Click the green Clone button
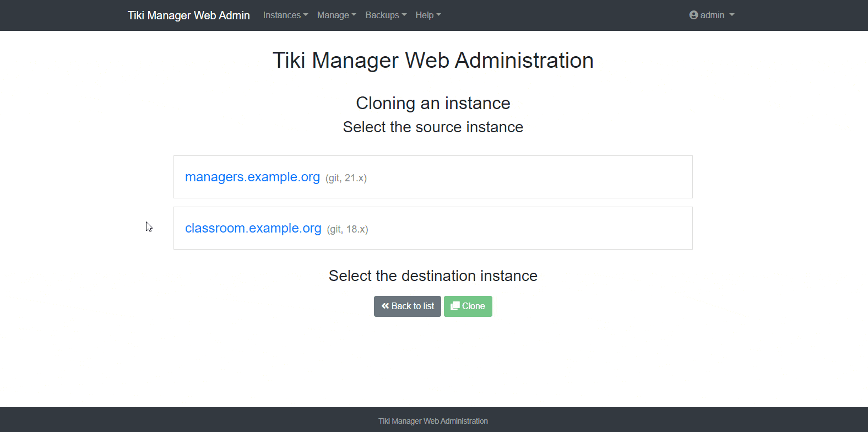This screenshot has height=432, width=868. pos(468,306)
